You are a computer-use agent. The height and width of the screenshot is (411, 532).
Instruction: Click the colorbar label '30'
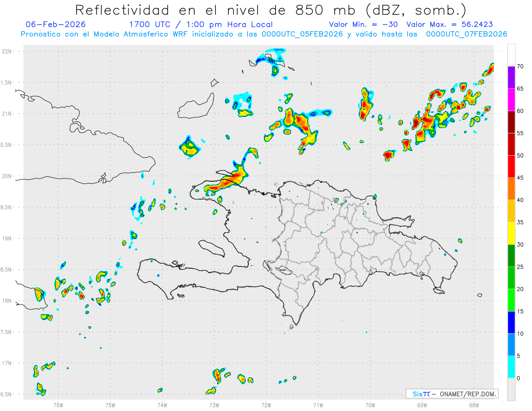(520, 244)
